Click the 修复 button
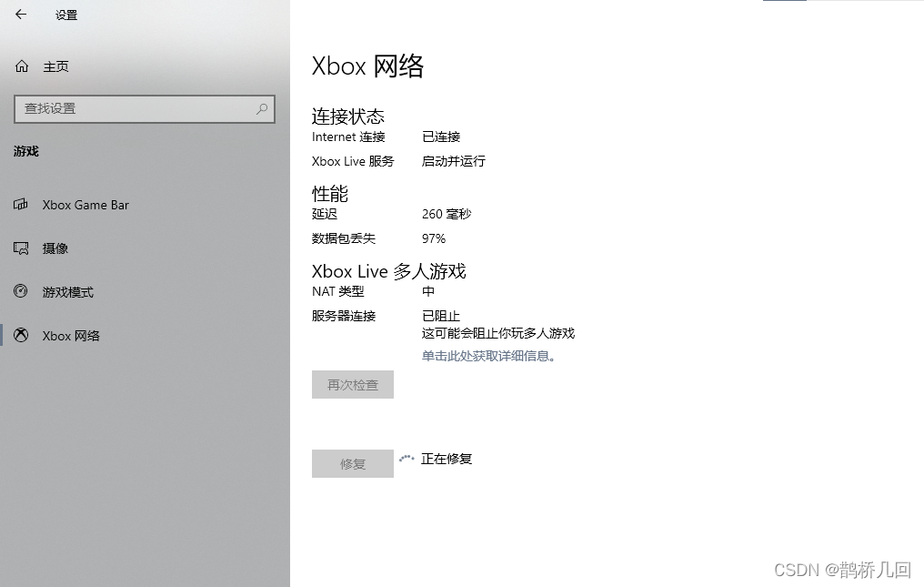This screenshot has height=587, width=924. click(x=352, y=464)
